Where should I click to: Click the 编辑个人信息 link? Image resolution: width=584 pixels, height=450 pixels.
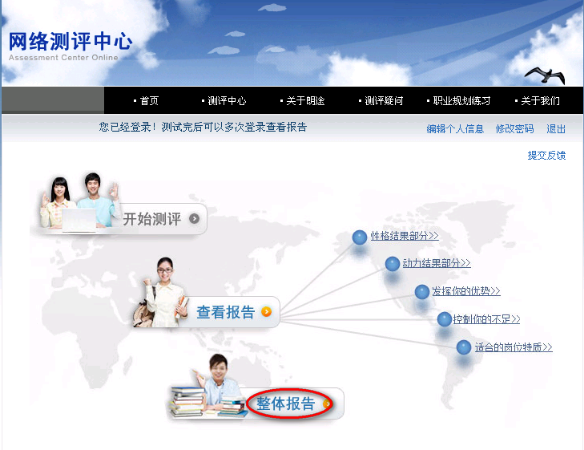coord(455,129)
